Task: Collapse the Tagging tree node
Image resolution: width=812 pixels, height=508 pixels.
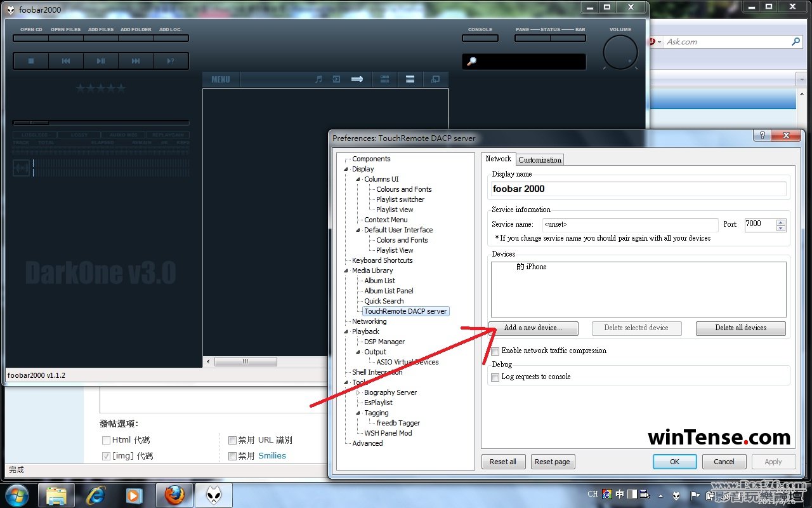Action: 358,413
